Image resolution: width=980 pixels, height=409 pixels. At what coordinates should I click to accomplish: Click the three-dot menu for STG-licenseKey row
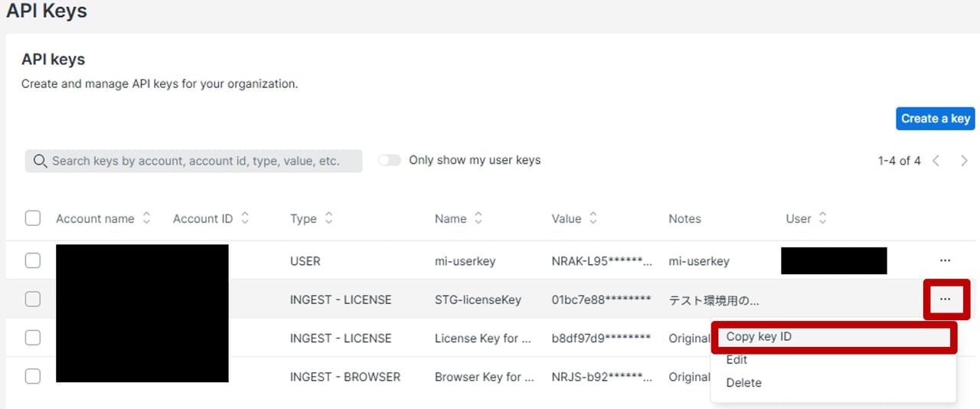[945, 299]
